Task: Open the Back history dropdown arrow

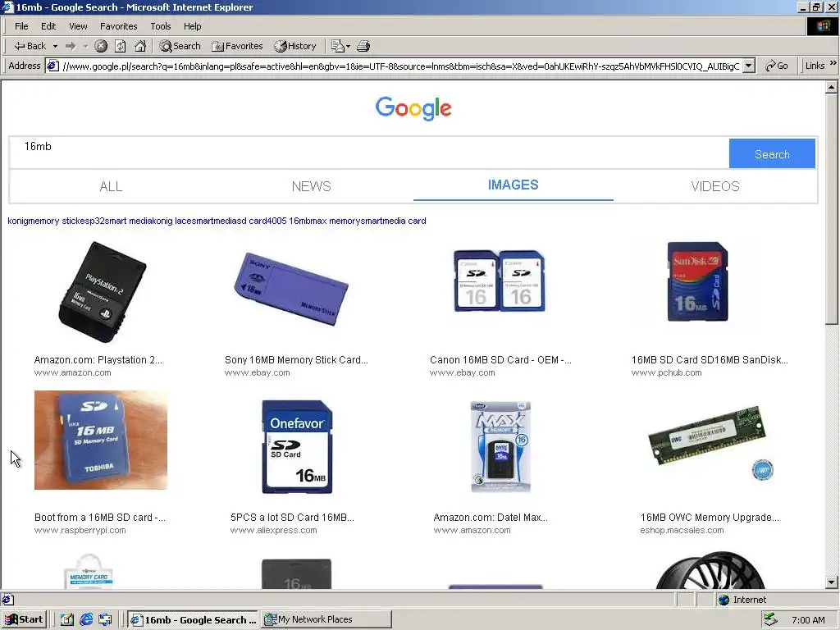Action: (55, 46)
